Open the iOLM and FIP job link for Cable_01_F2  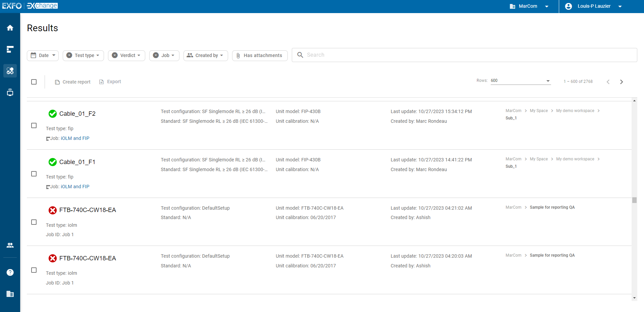pos(75,138)
